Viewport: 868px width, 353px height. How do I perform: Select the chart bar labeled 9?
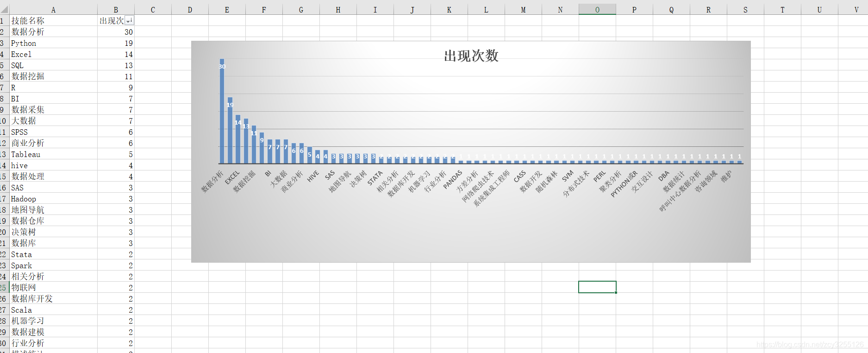(x=262, y=148)
